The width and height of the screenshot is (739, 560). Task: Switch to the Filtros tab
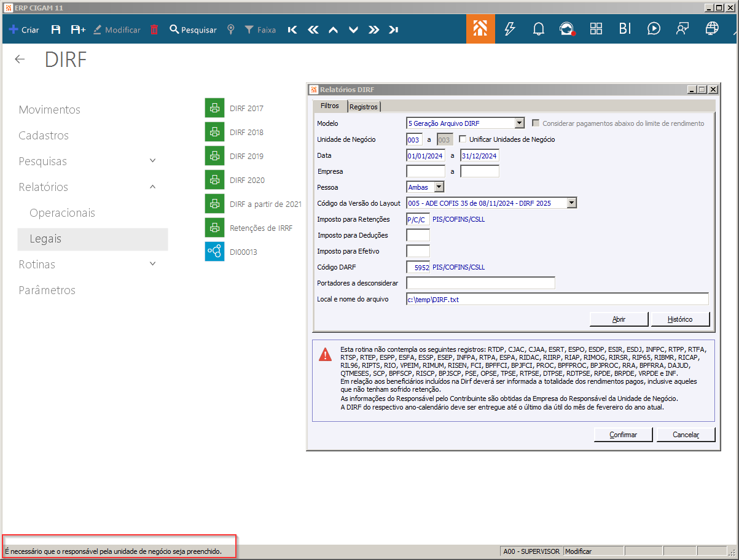[330, 106]
